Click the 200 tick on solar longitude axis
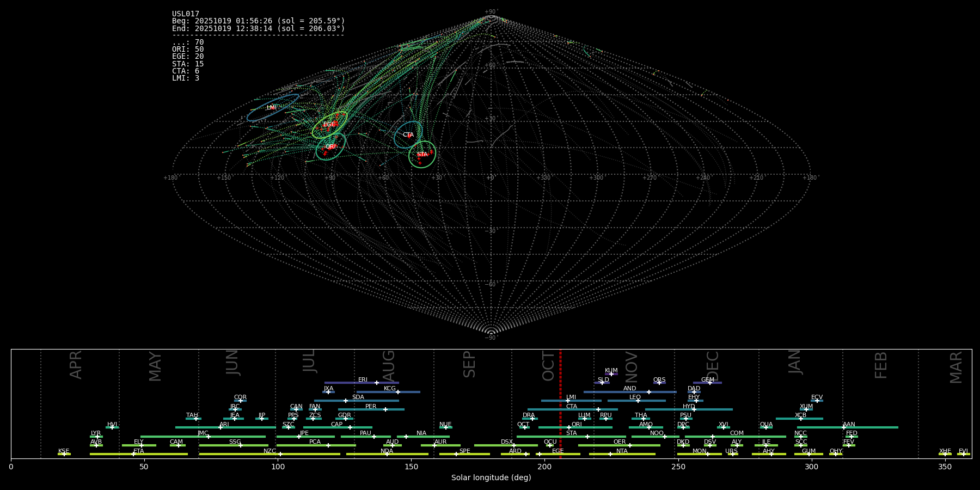 pyautogui.click(x=544, y=467)
